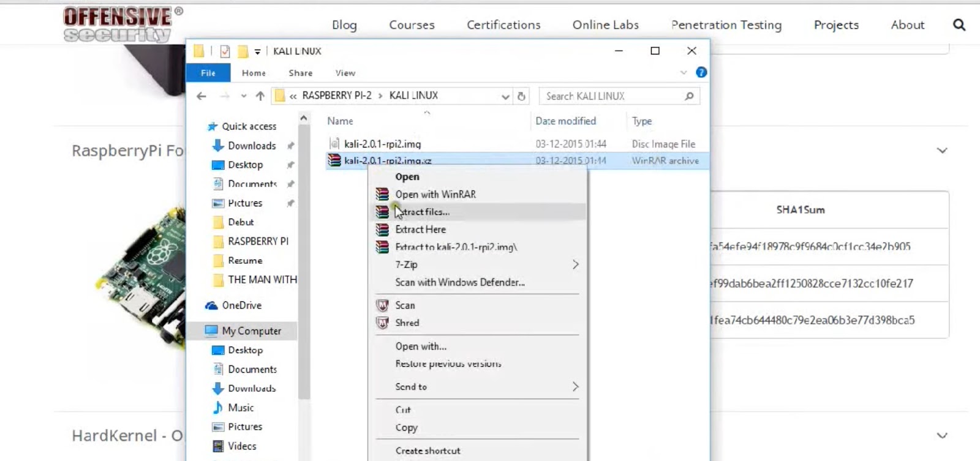This screenshot has height=461, width=980.
Task: Click the WinRAR icon beside Extract Here
Action: (x=382, y=230)
